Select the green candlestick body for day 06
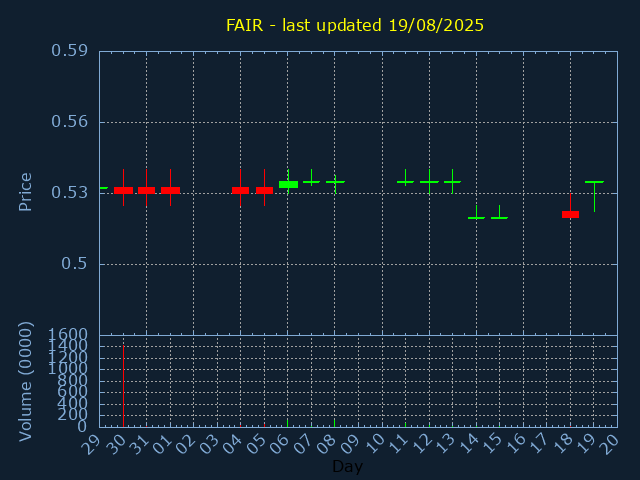The height and width of the screenshot is (480, 640). [x=289, y=184]
